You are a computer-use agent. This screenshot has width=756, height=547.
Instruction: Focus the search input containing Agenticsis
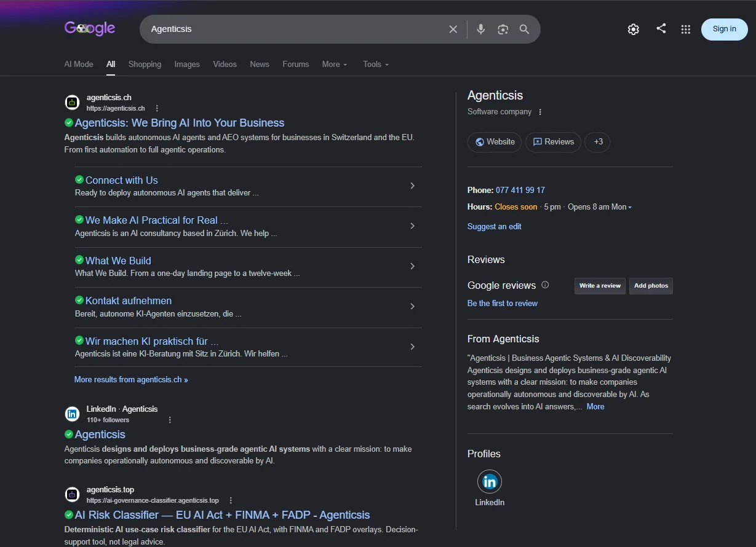click(x=295, y=29)
